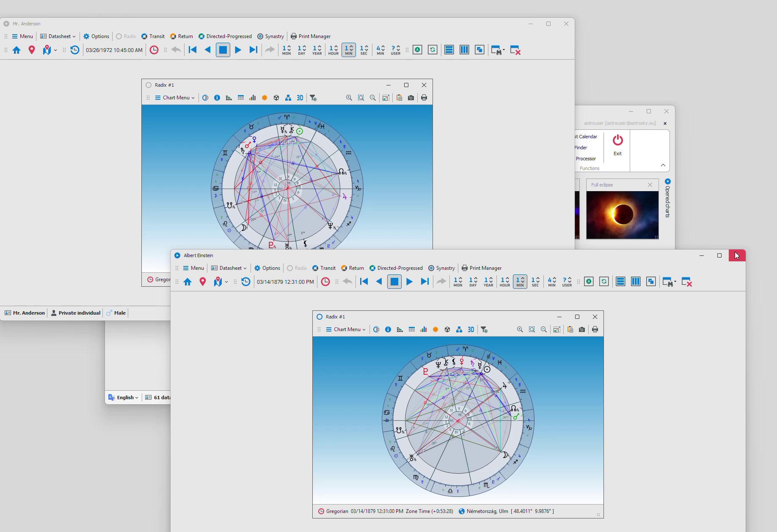Image resolution: width=777 pixels, height=532 pixels.
Task: Open Chart Menu in Einstein's Radix chart
Action: 346,329
